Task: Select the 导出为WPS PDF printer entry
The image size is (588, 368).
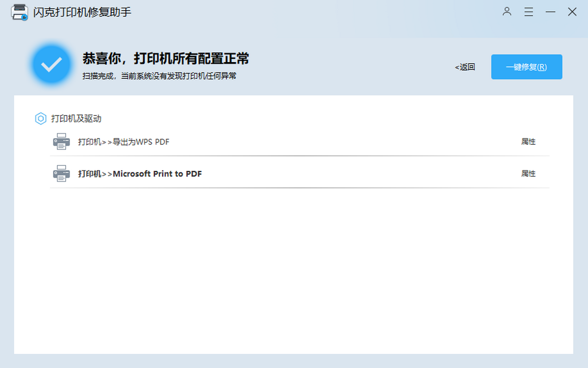Action: click(x=123, y=142)
